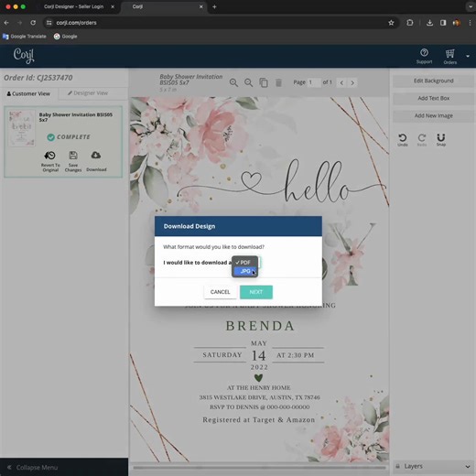Click the CANCEL button in dialog

tap(220, 292)
